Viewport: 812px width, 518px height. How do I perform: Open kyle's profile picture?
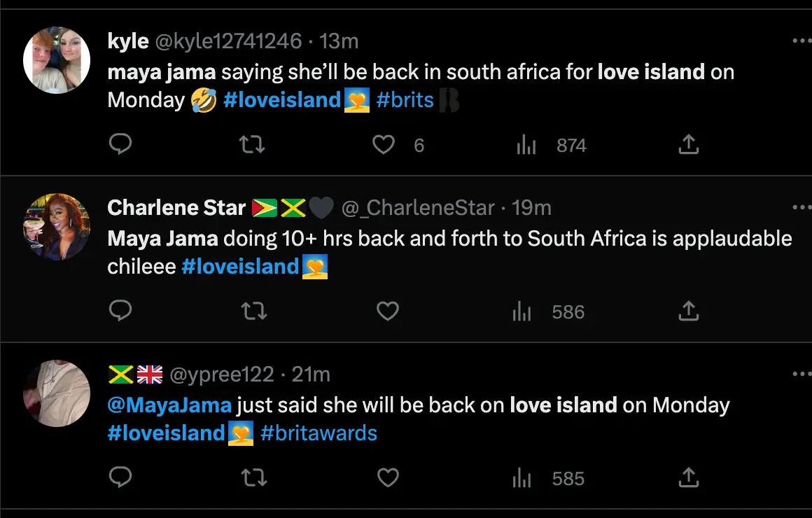point(56,60)
